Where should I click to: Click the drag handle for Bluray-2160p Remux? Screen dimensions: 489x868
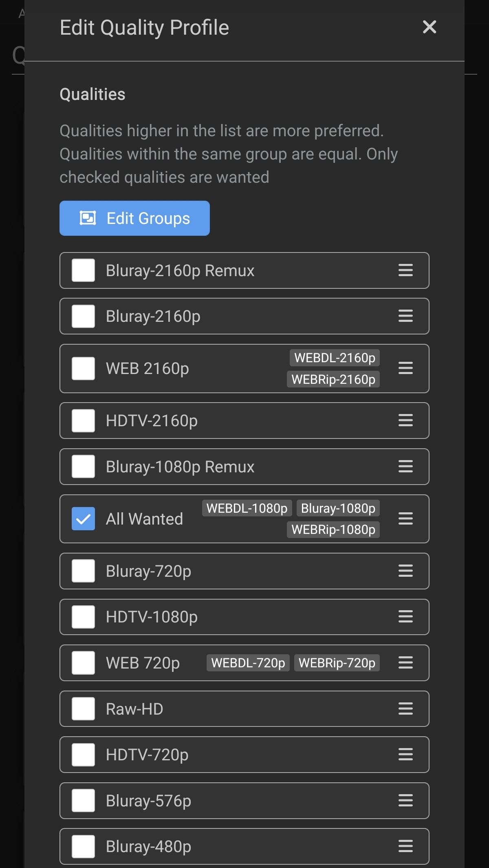click(405, 270)
